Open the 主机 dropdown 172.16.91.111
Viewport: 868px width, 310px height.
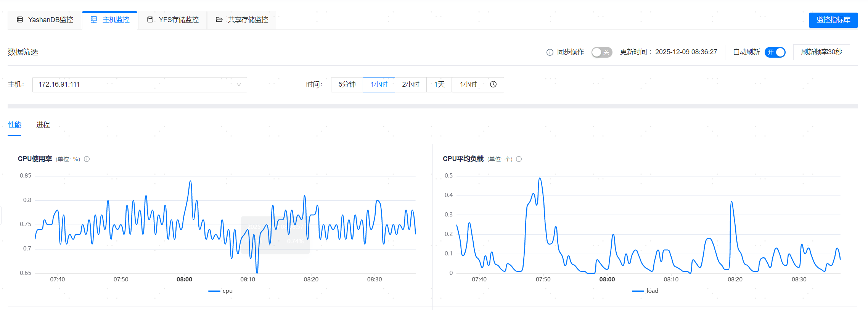click(140, 84)
